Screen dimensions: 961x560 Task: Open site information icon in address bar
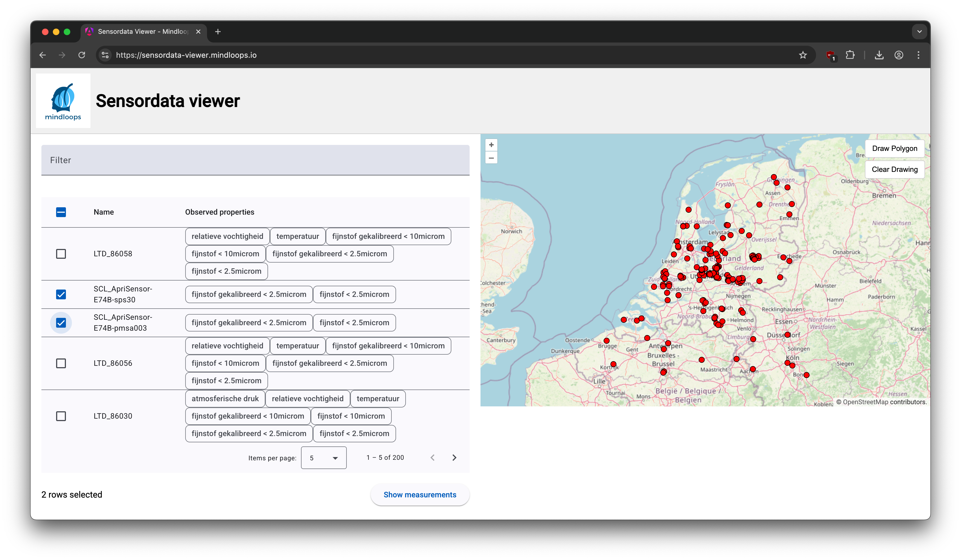tap(105, 55)
